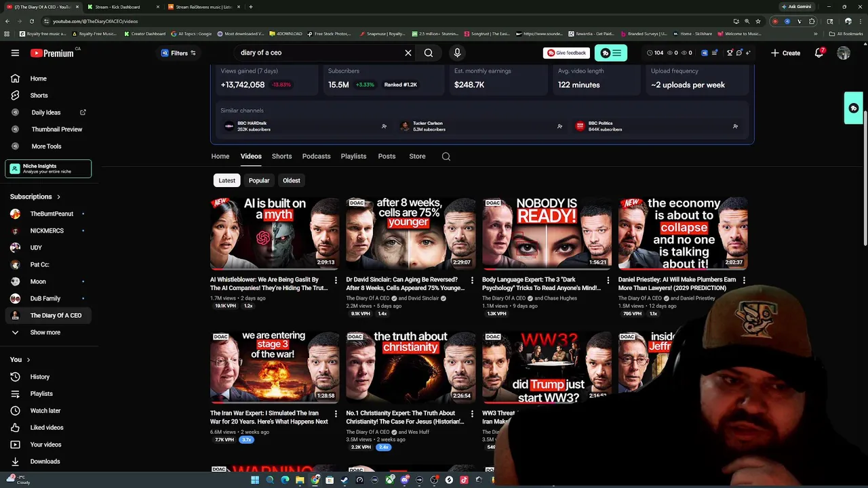868x488 pixels.
Task: Switch to the Posts tab
Action: click(x=387, y=157)
